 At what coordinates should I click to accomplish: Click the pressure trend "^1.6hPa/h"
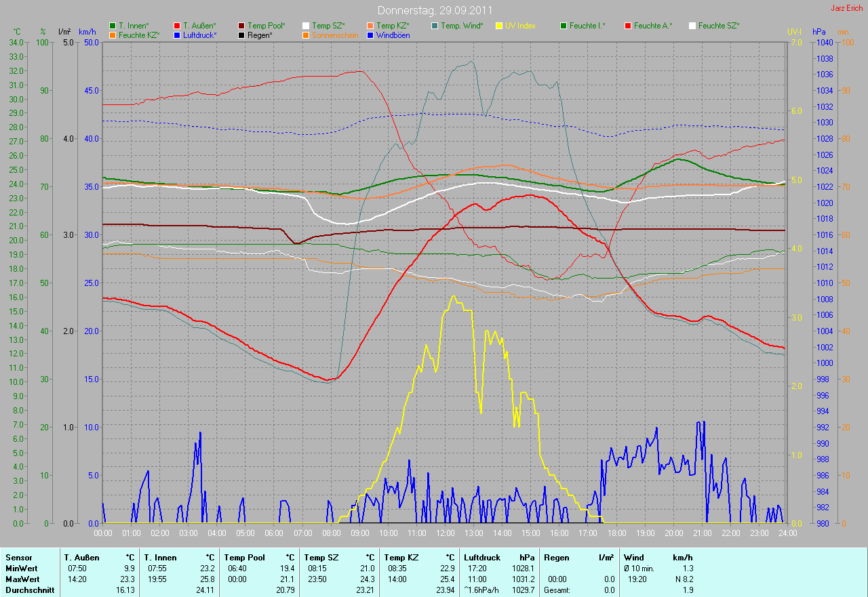coord(482,590)
